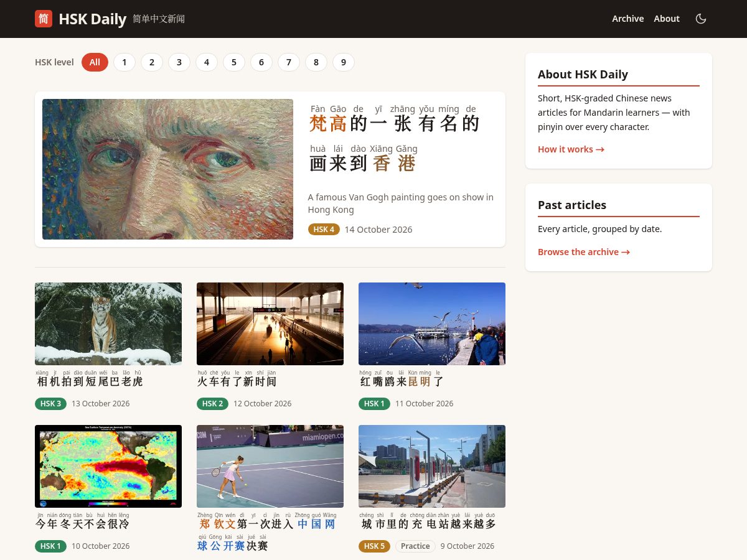747x560 pixels.
Task: Click the HSK level filter label
Action: (x=54, y=62)
